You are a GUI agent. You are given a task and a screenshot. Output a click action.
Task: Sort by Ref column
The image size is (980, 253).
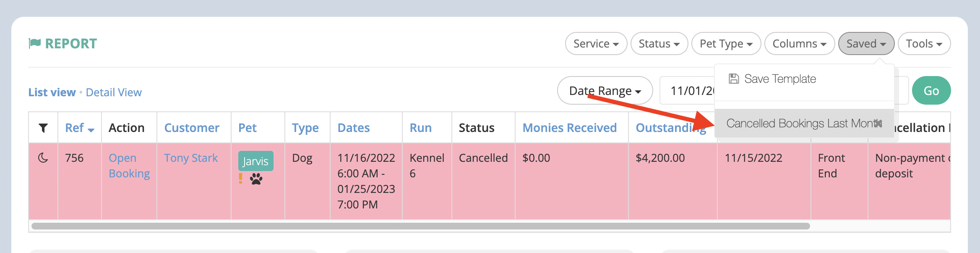[x=79, y=128]
